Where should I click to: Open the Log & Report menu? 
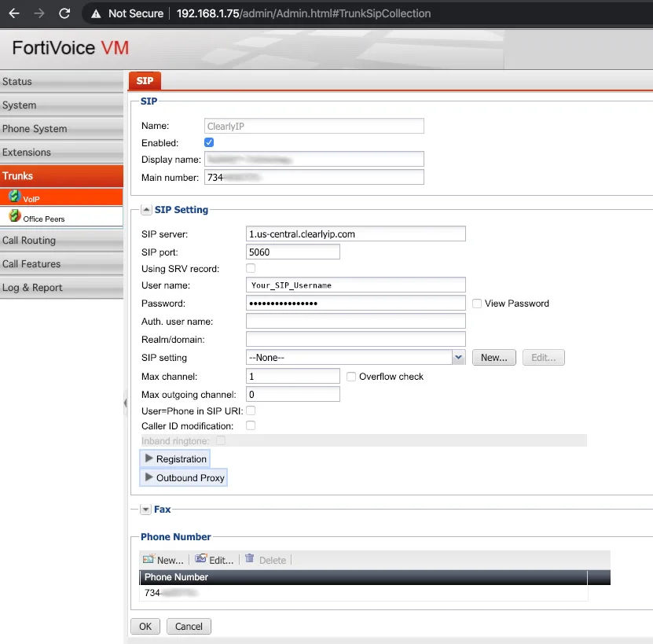coord(61,288)
